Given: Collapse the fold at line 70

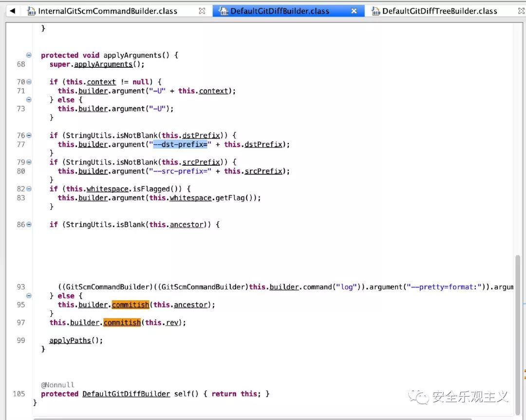Looking at the screenshot, I should [29, 82].
